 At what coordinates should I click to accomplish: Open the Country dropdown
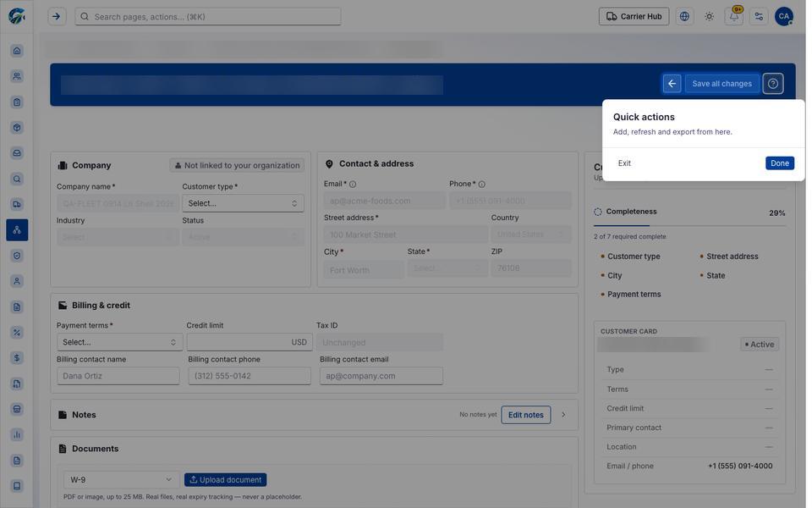pyautogui.click(x=531, y=235)
